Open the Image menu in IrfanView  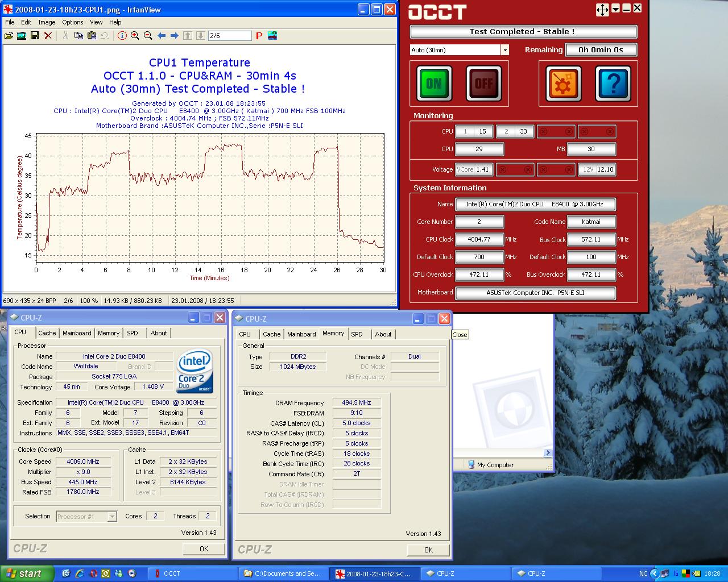(x=47, y=22)
